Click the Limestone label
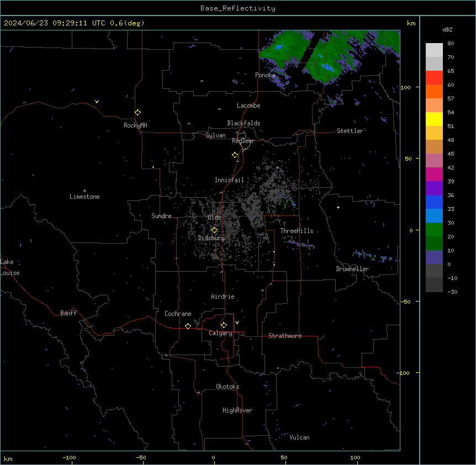 (84, 197)
